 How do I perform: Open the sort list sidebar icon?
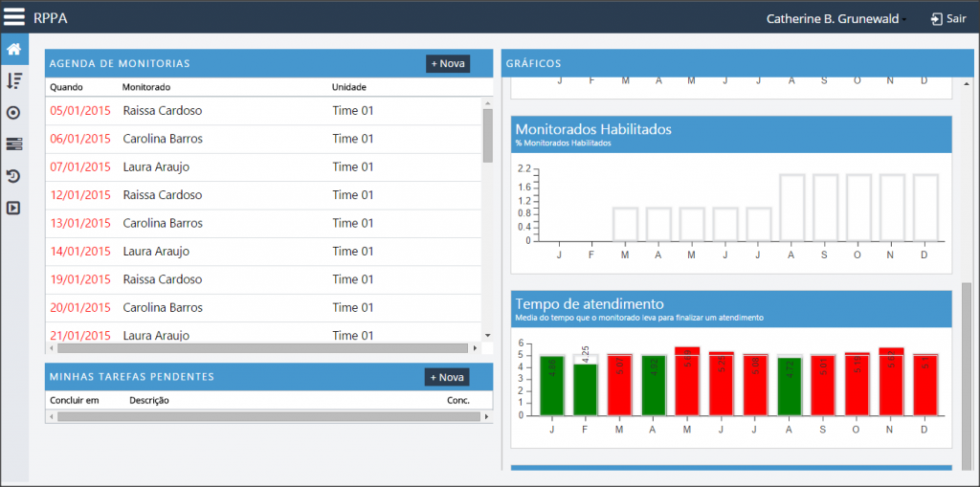coord(13,80)
